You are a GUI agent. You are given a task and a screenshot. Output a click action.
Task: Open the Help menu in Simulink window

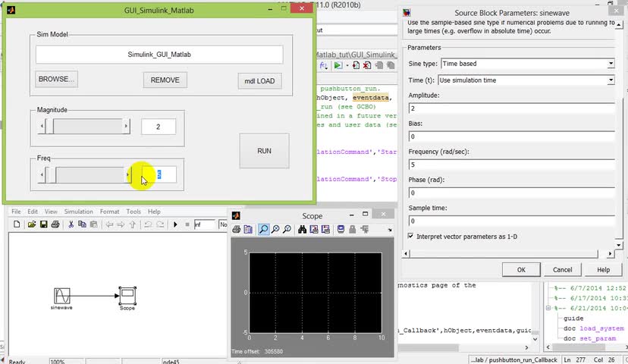pos(154,212)
